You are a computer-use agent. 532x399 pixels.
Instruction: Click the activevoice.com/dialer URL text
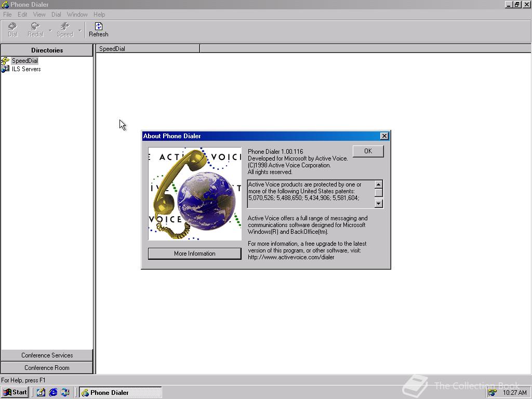291,257
